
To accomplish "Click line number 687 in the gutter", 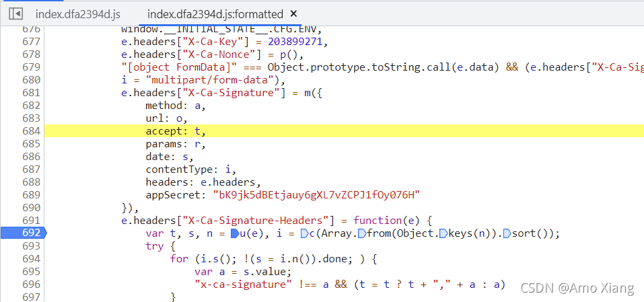I will (x=32, y=169).
